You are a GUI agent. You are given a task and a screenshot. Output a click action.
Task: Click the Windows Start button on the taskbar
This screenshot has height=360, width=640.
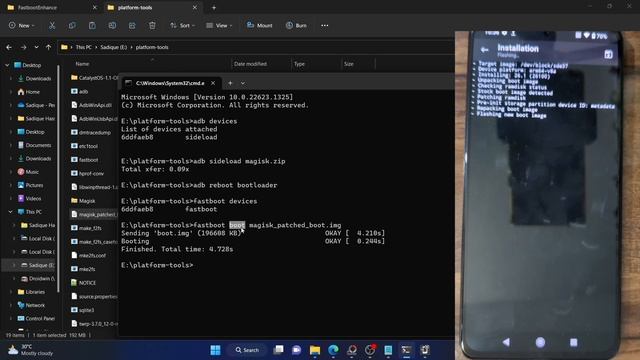pos(215,350)
